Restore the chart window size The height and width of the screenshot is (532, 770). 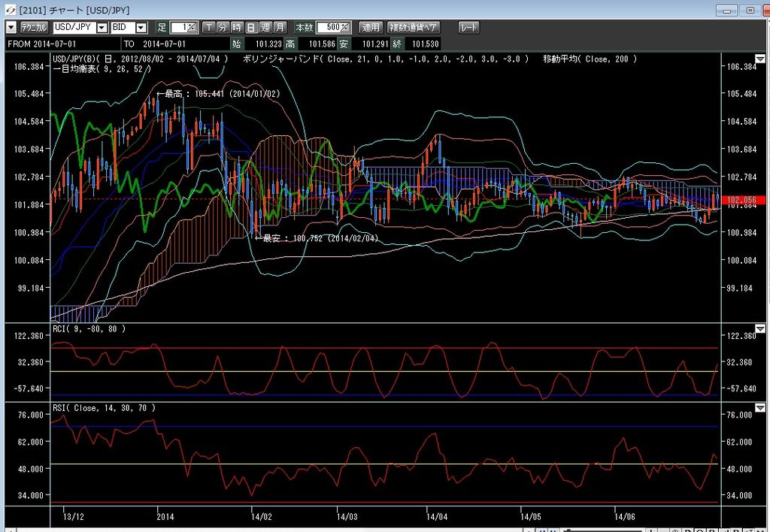pos(750,10)
